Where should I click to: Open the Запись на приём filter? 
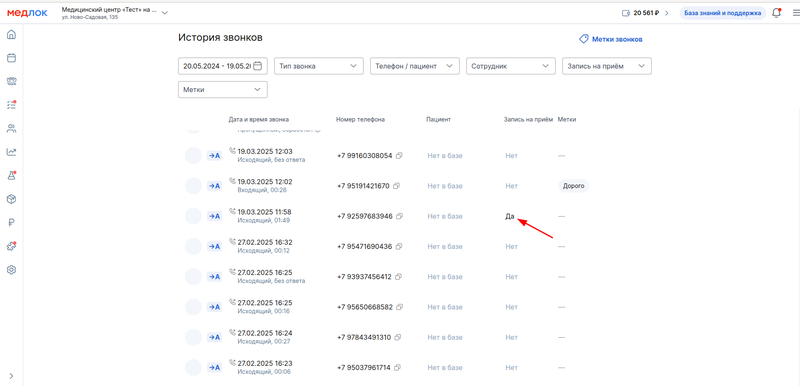[607, 66]
